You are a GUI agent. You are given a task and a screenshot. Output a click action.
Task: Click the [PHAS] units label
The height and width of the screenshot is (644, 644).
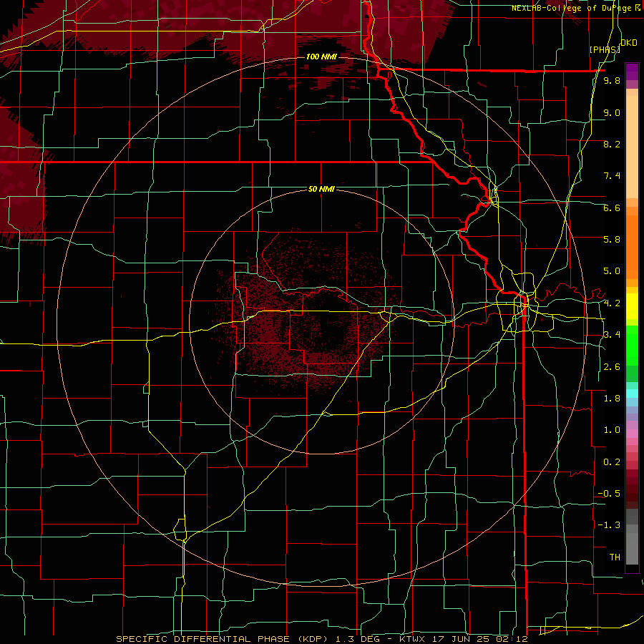pyautogui.click(x=605, y=50)
